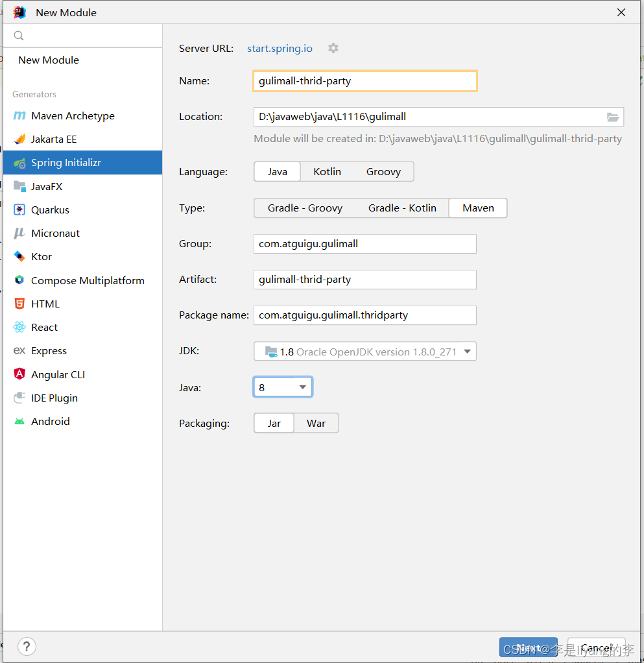
Task: Open the start.spring.io link
Action: (280, 48)
